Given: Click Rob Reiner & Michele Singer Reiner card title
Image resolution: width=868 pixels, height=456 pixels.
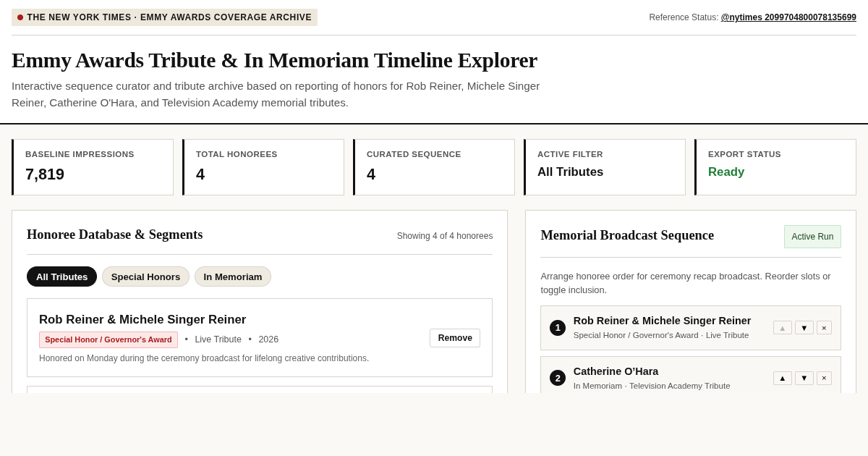Looking at the screenshot, I should coord(142,320).
